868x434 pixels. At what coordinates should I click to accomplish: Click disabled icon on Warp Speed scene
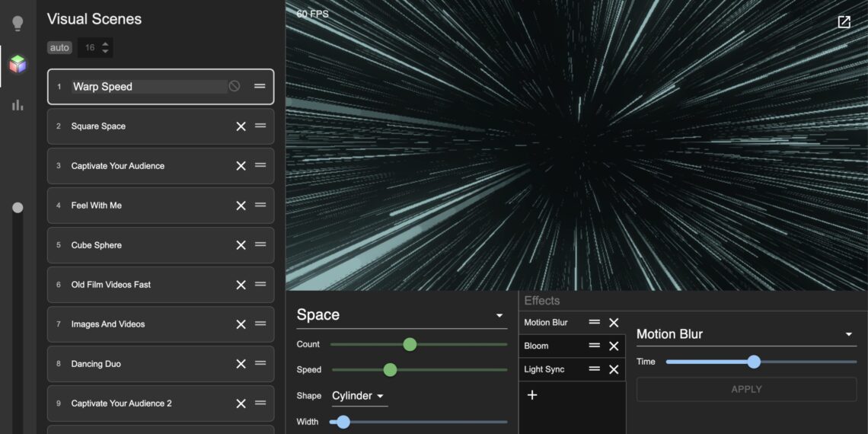pyautogui.click(x=235, y=86)
